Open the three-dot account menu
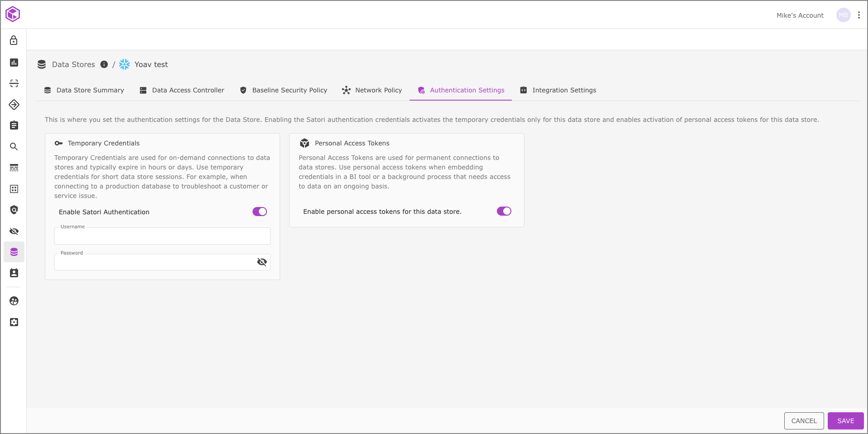 click(x=858, y=15)
